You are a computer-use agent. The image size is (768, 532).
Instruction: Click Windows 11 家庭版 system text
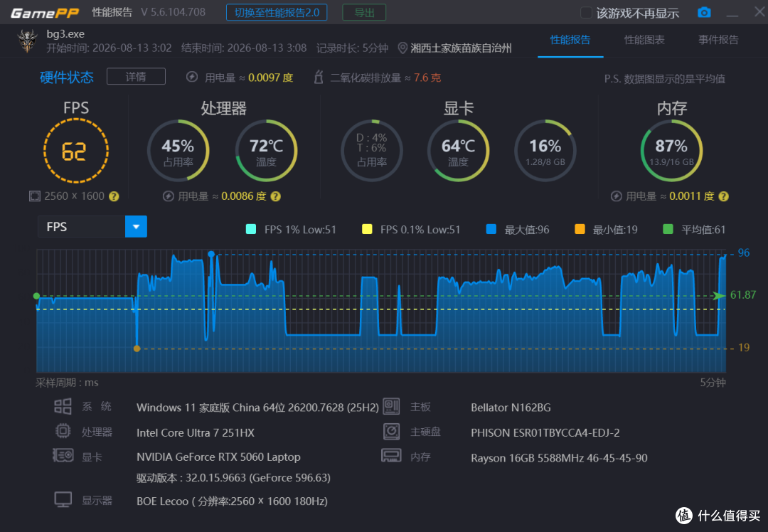click(257, 408)
